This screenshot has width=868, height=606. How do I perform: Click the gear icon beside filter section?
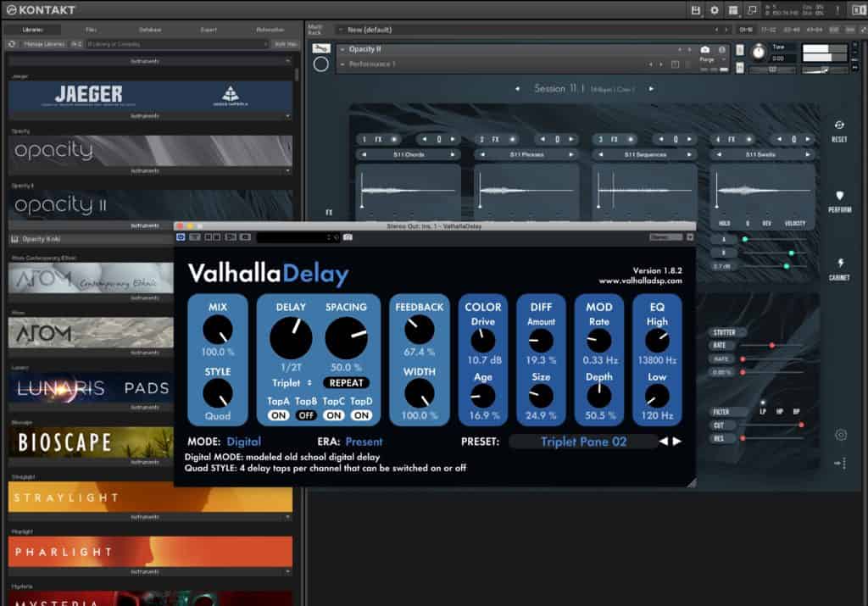tap(840, 435)
